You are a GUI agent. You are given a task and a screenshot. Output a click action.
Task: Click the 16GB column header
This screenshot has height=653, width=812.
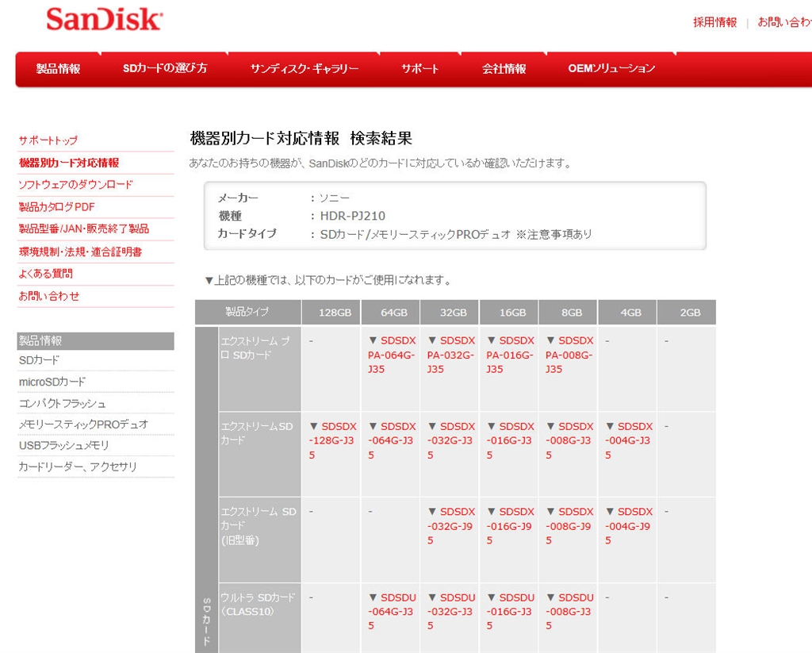point(509,313)
